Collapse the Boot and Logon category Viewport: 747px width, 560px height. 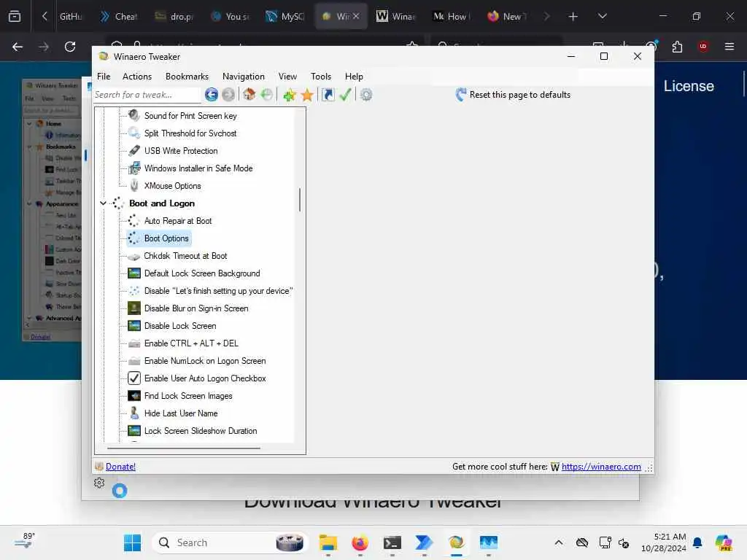pos(103,203)
